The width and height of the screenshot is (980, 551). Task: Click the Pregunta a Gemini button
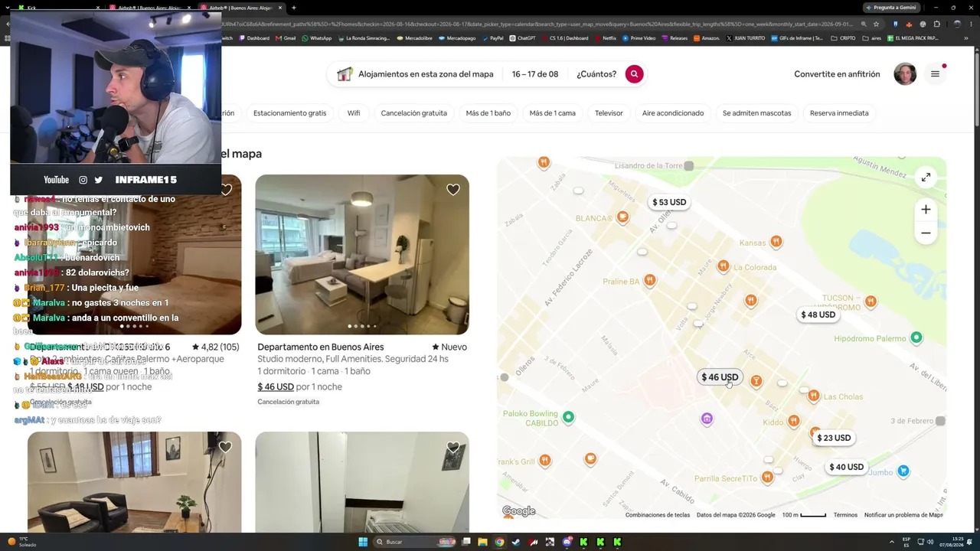892,8
